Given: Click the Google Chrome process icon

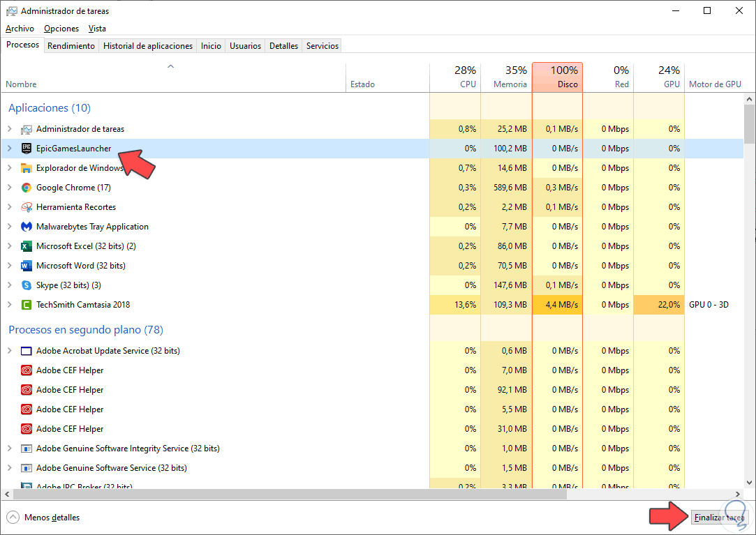Looking at the screenshot, I should click(27, 188).
